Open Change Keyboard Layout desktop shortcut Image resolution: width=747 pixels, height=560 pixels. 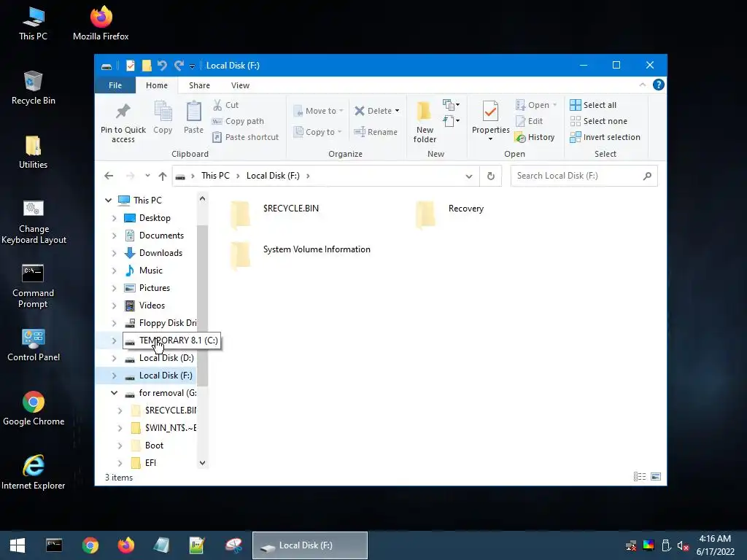[x=34, y=222]
